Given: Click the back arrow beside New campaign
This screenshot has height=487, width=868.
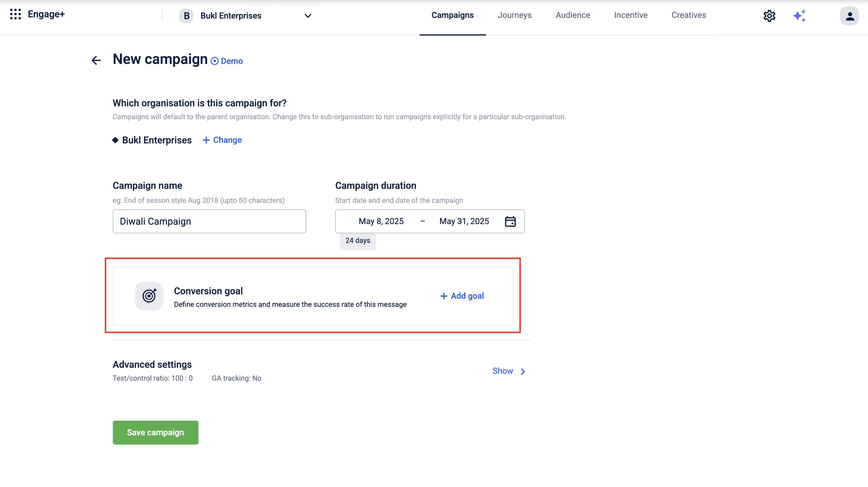Looking at the screenshot, I should tap(96, 60).
